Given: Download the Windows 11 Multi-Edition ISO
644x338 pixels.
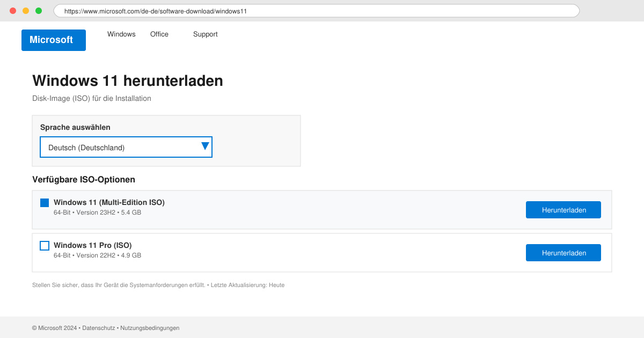Looking at the screenshot, I should [x=563, y=210].
